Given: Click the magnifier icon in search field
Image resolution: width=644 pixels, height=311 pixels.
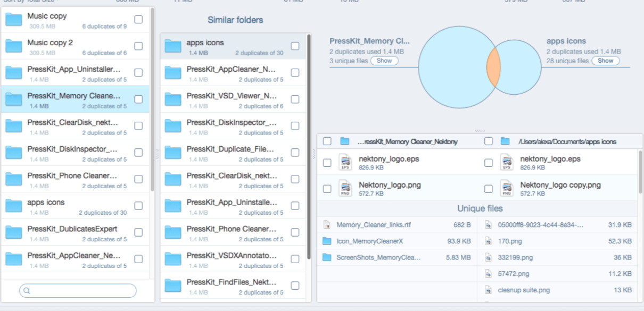Looking at the screenshot, I should click(27, 291).
